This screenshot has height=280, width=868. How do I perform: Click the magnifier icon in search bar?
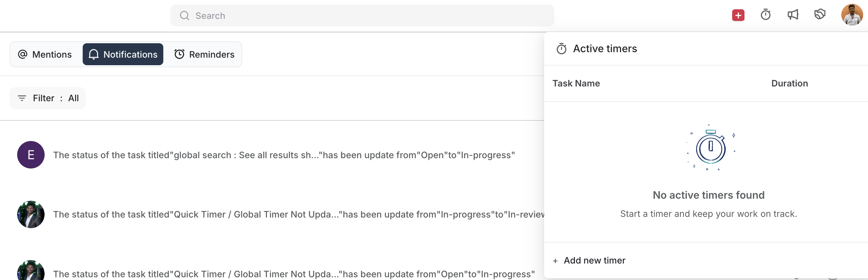185,16
